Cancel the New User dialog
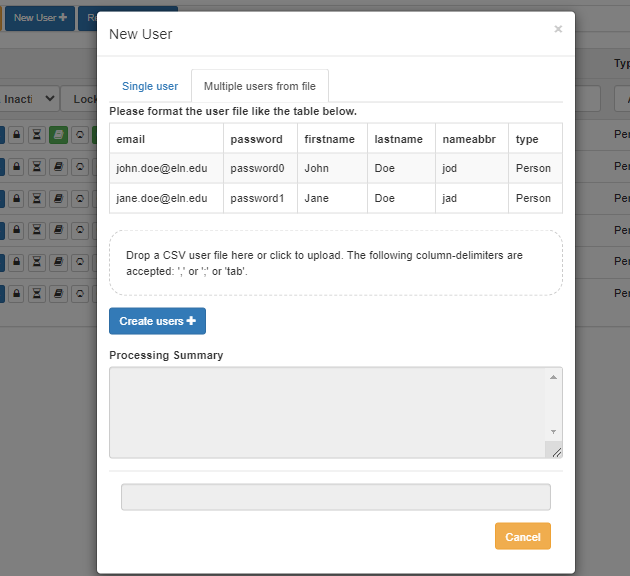Image resolution: width=630 pixels, height=576 pixels. pos(523,536)
